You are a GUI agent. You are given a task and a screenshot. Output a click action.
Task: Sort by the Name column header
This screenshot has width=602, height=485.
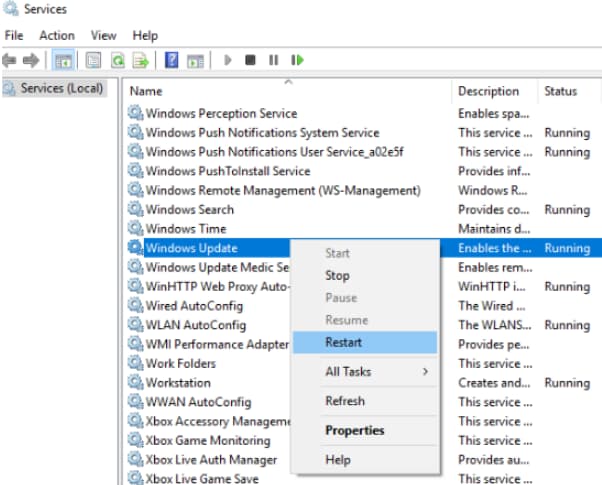288,91
